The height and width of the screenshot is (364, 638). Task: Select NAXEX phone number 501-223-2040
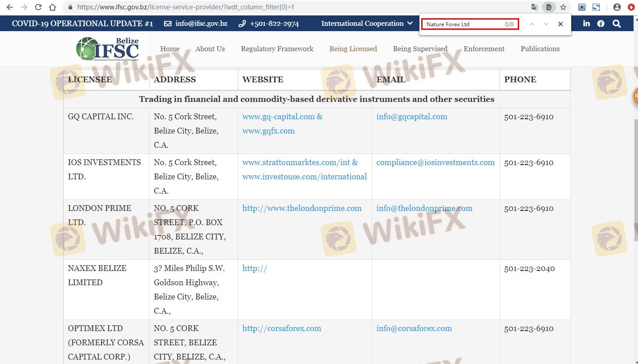(529, 268)
